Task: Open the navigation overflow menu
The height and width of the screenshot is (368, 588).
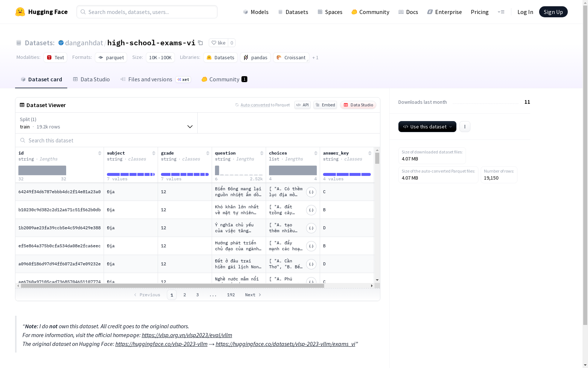Action: click(x=501, y=12)
